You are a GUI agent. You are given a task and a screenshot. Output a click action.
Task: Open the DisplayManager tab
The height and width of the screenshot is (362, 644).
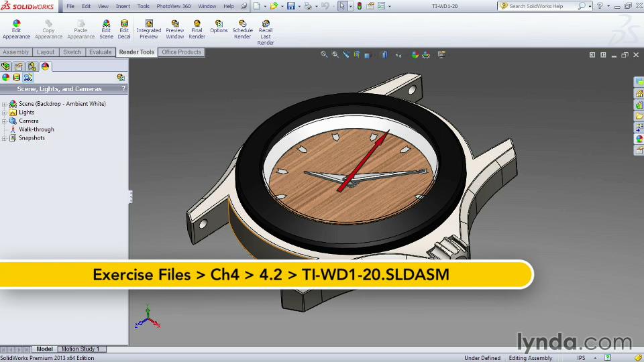(x=45, y=66)
